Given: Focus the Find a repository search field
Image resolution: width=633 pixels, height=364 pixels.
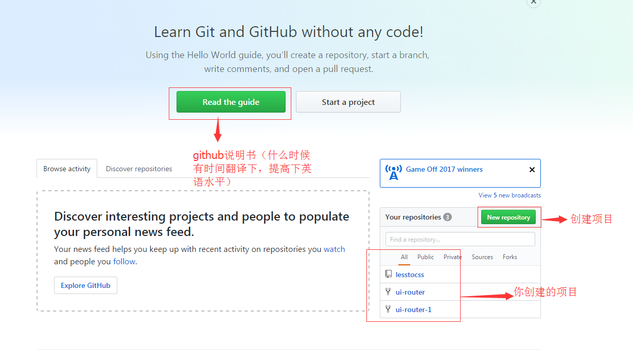Looking at the screenshot, I should click(x=460, y=239).
